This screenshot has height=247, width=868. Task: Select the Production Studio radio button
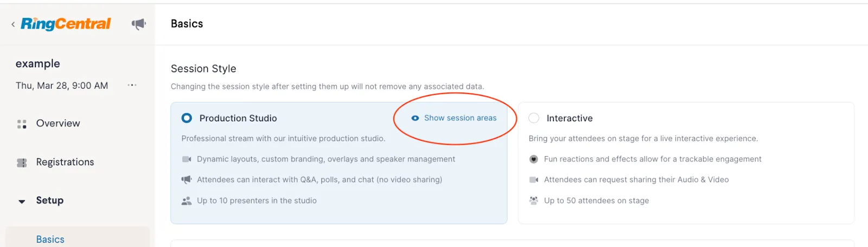(x=187, y=118)
